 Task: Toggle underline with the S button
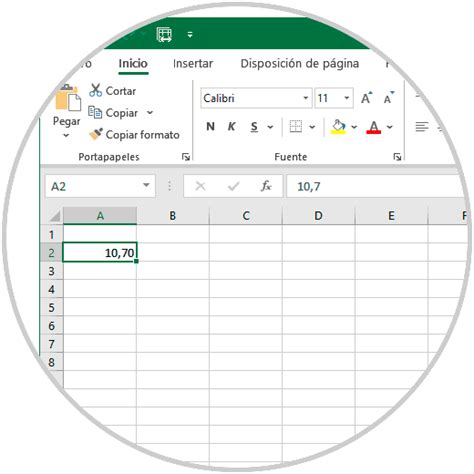click(254, 127)
